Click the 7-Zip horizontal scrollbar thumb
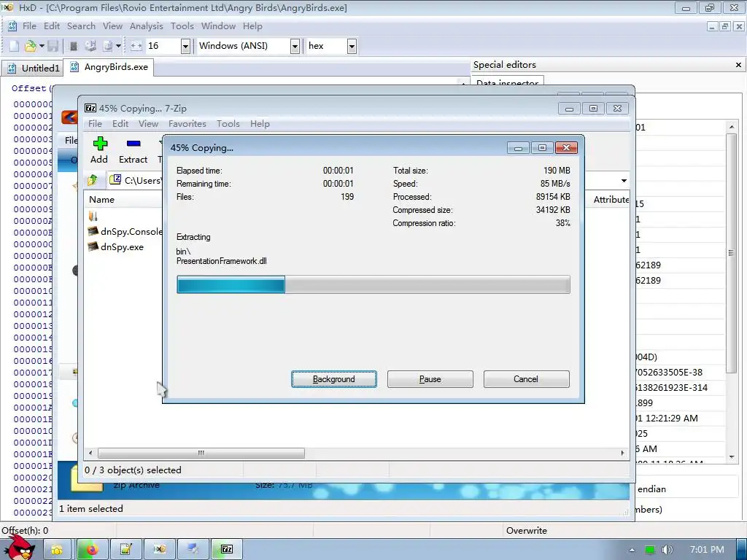This screenshot has height=560, width=747. pyautogui.click(x=201, y=453)
